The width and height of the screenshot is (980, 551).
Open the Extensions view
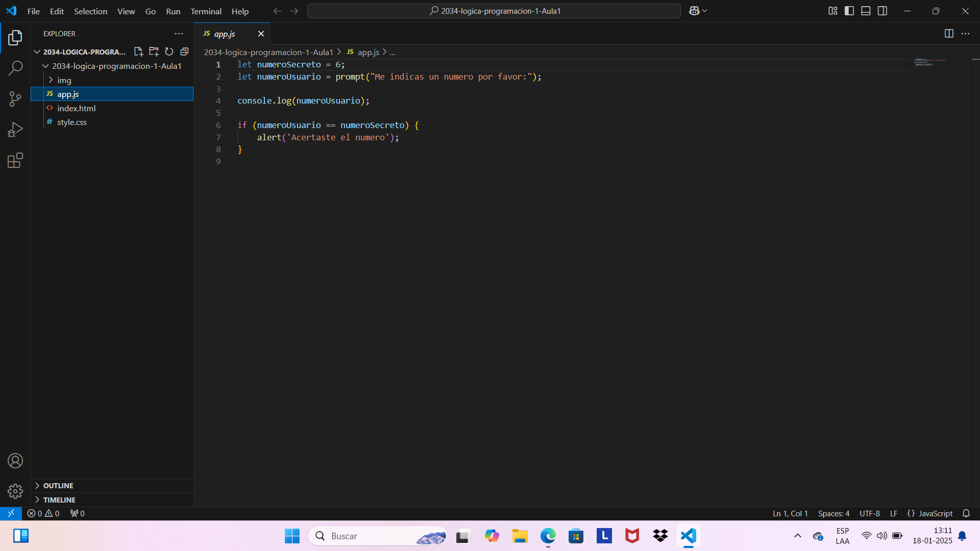click(x=15, y=161)
